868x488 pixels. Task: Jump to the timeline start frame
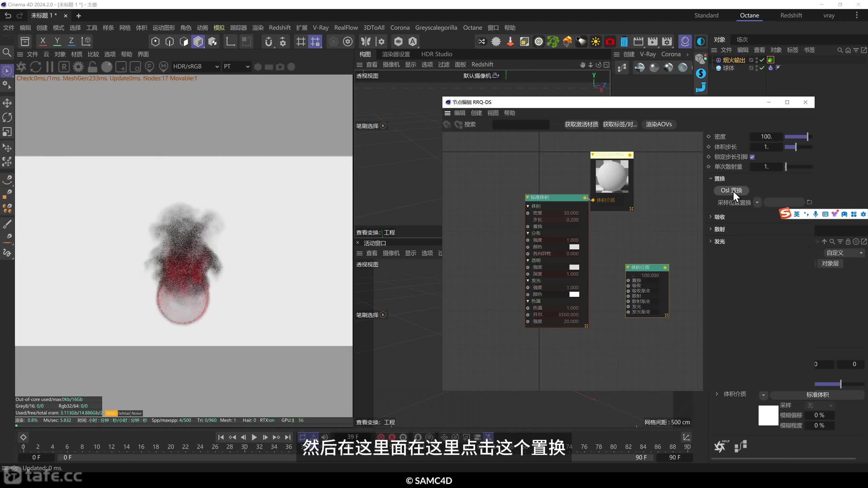(x=221, y=437)
